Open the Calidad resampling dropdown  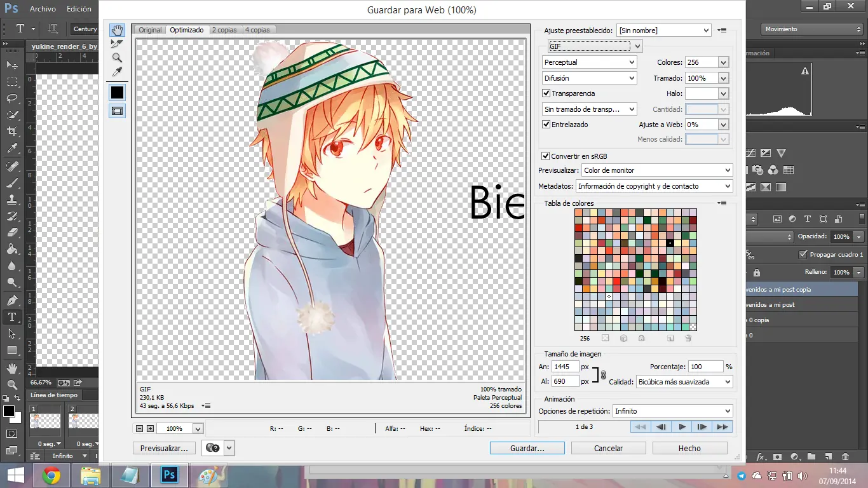[684, 382]
